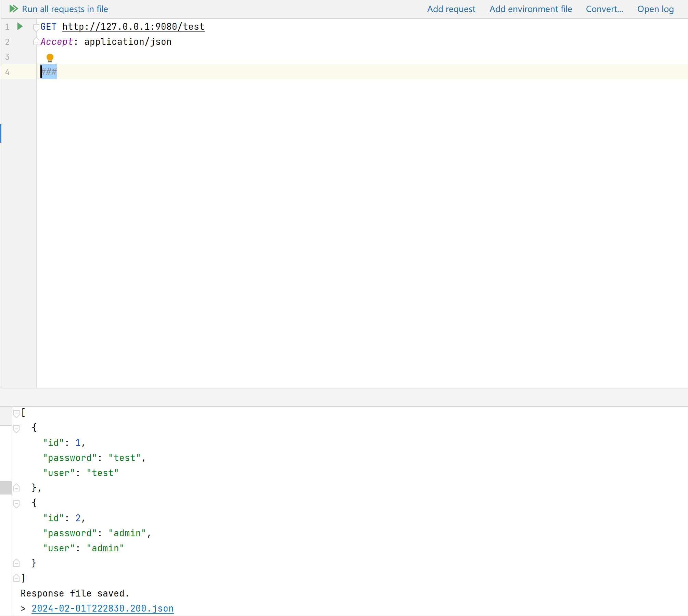
Task: Click the Response file saved. message
Action: (x=75, y=593)
